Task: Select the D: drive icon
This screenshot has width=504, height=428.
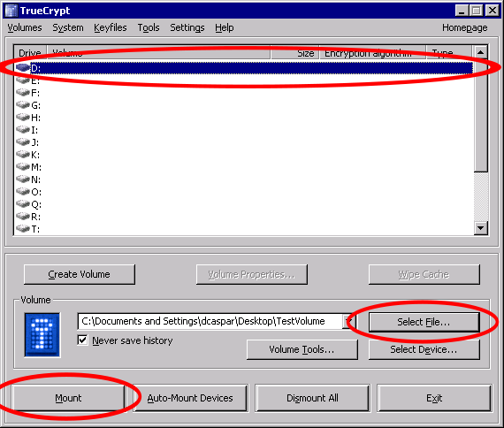Action: 22,68
